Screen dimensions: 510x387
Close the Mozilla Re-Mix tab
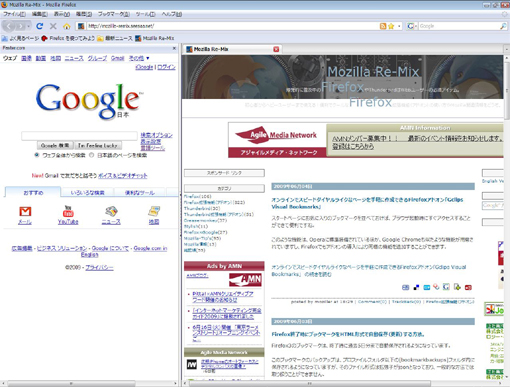[x=276, y=49]
